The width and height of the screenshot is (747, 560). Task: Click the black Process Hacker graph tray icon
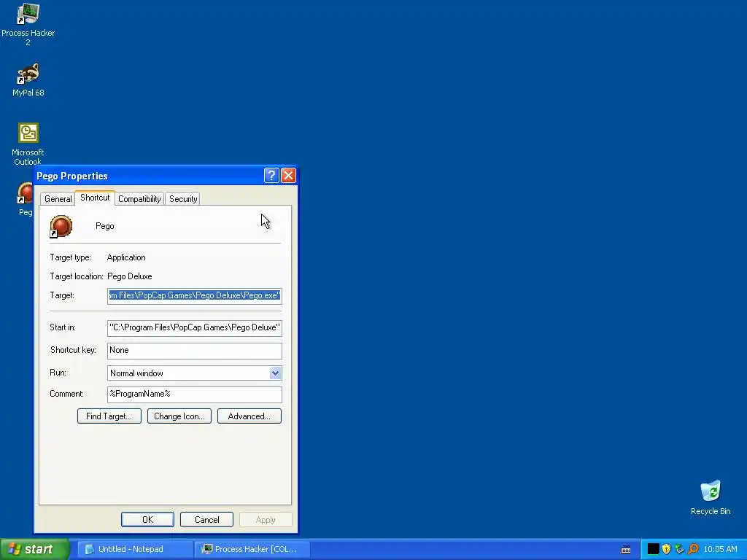(653, 549)
